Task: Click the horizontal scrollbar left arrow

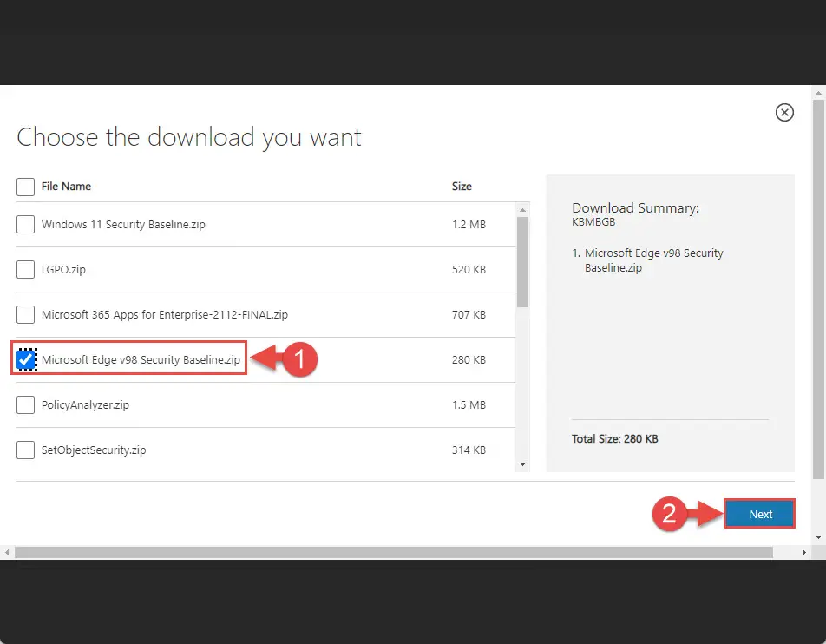Action: click(x=7, y=552)
